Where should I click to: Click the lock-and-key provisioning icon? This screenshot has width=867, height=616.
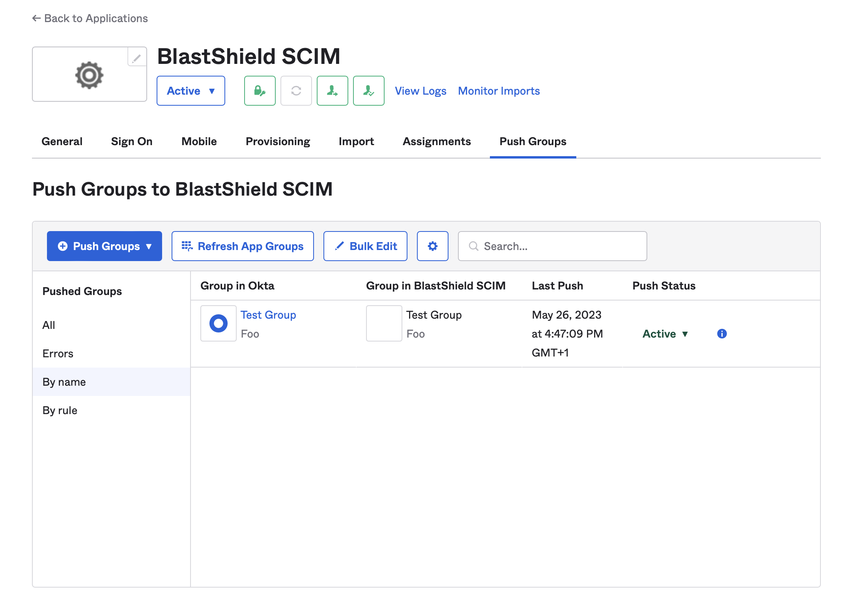[x=260, y=91]
